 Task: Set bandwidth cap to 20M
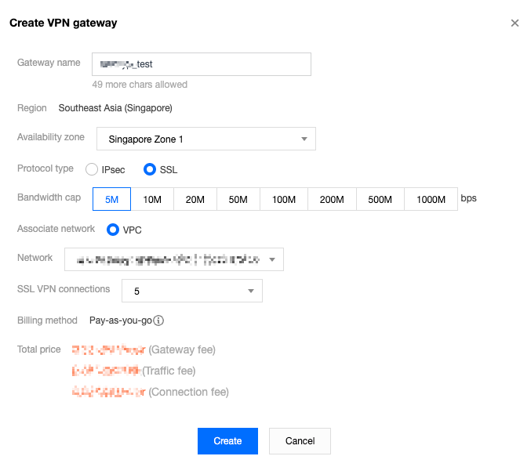coord(195,199)
